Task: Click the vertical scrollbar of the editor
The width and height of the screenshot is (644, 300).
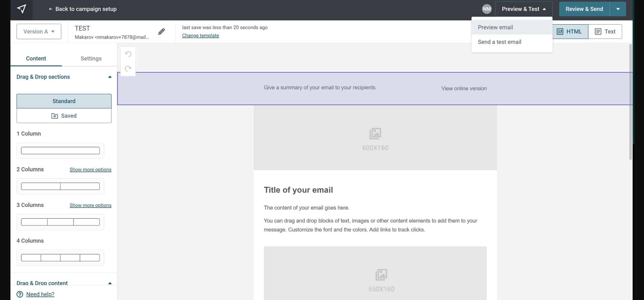Action: [x=630, y=102]
